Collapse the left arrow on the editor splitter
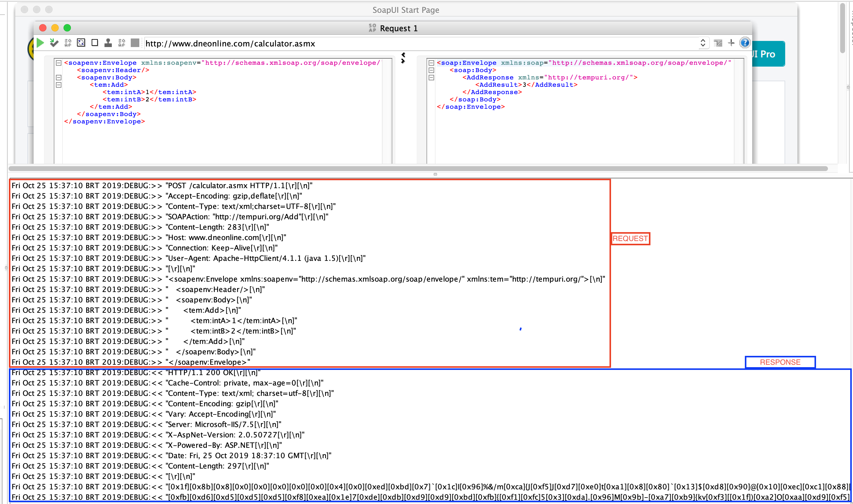This screenshot has width=853, height=504. point(403,55)
